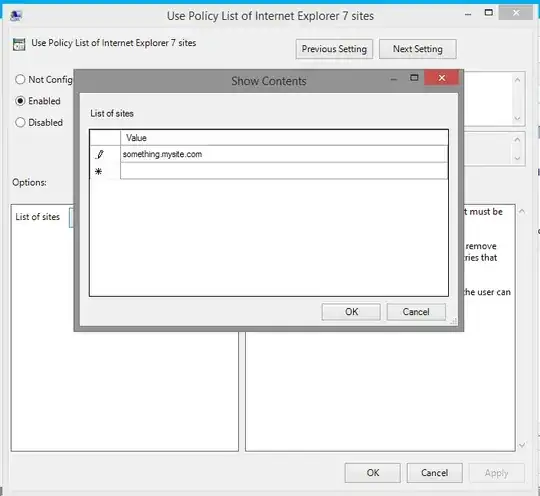Close the Show Contents dialog
540x496 pixels.
point(442,78)
